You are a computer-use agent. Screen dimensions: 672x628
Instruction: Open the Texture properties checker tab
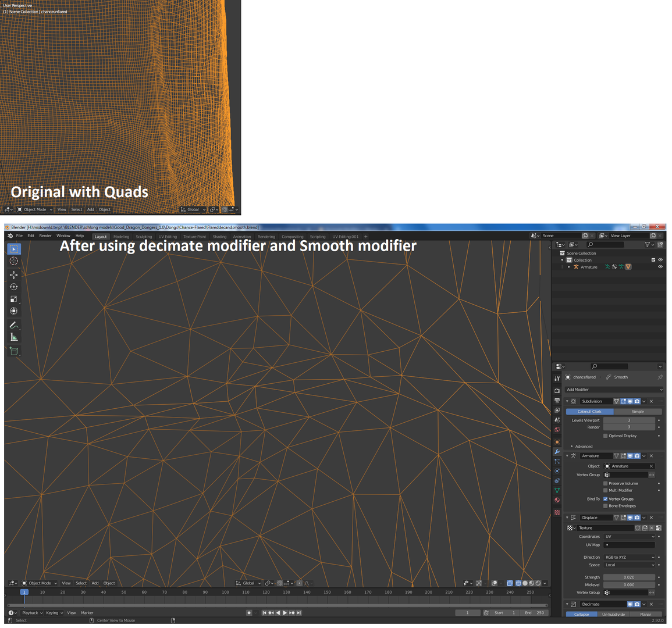click(x=557, y=512)
